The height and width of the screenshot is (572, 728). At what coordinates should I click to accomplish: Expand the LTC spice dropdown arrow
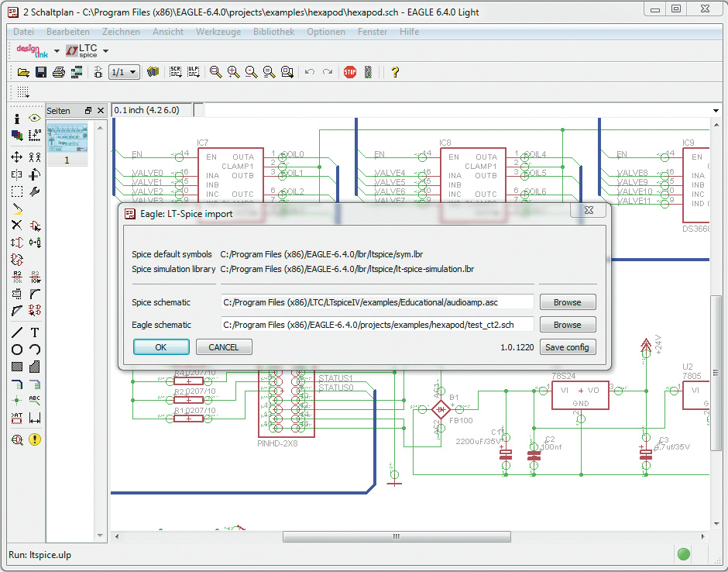point(105,51)
